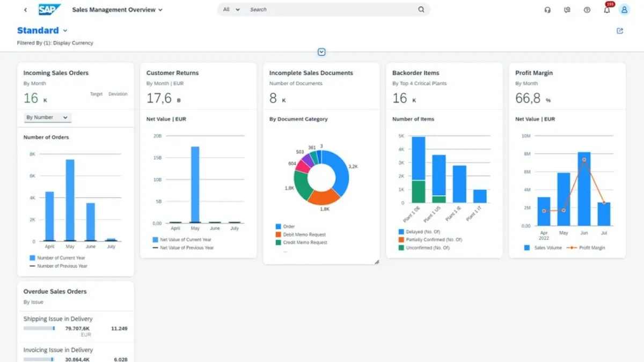
Task: Select Shipping Issue in Delivery item
Action: pos(58,319)
